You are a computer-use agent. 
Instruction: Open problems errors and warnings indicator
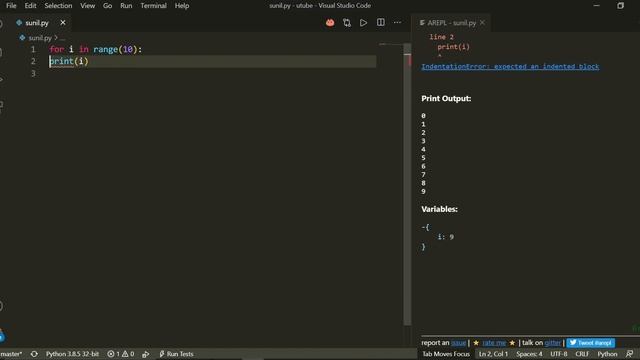tap(121, 354)
